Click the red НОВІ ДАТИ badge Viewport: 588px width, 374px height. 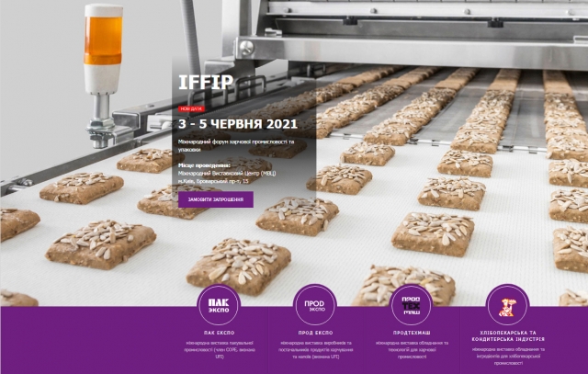pyautogui.click(x=191, y=108)
